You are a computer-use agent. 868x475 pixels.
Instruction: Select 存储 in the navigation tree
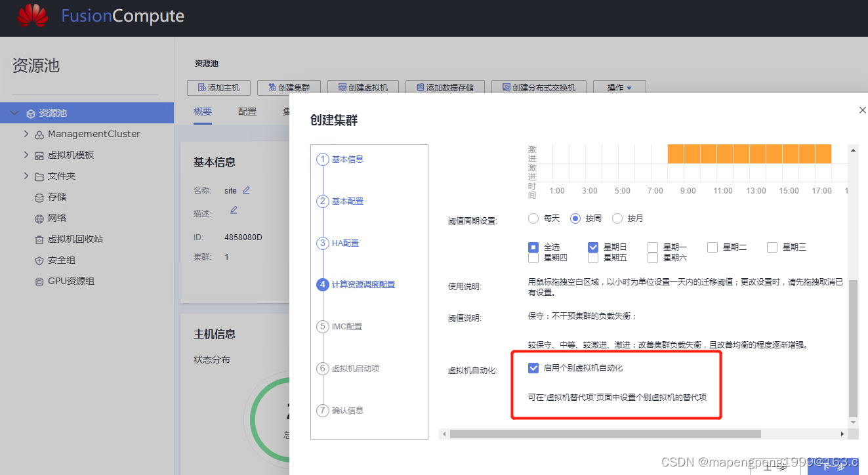tap(57, 197)
